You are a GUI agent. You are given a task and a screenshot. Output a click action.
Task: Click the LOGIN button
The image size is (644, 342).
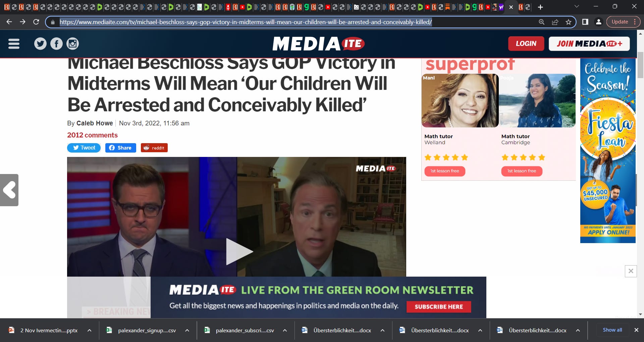tap(526, 44)
